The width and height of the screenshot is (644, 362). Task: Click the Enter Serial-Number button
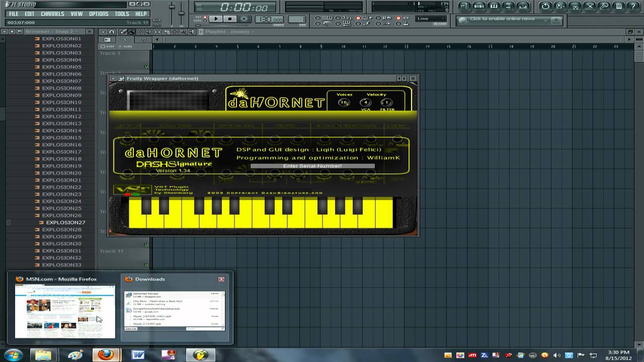click(312, 166)
